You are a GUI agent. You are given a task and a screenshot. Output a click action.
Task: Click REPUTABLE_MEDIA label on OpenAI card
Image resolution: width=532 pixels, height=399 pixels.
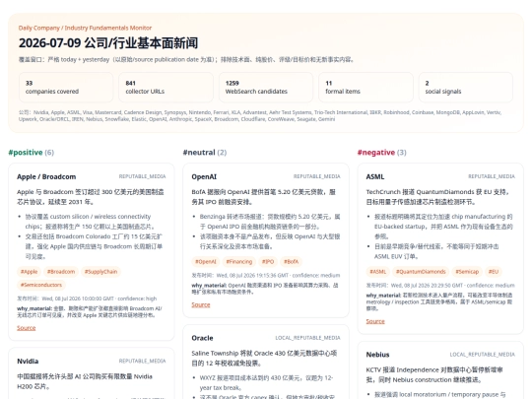pyautogui.click(x=317, y=176)
